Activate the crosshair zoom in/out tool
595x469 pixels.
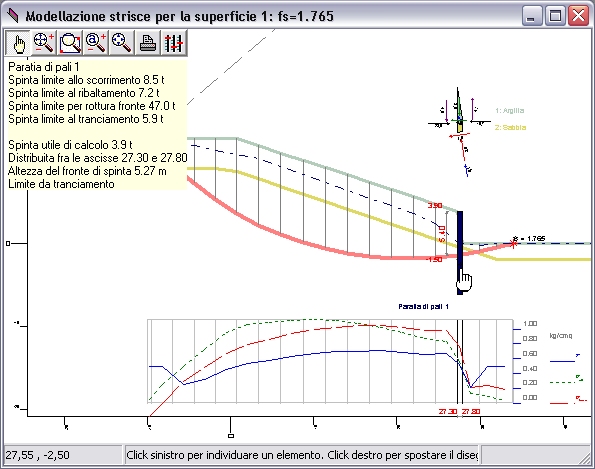coord(44,42)
